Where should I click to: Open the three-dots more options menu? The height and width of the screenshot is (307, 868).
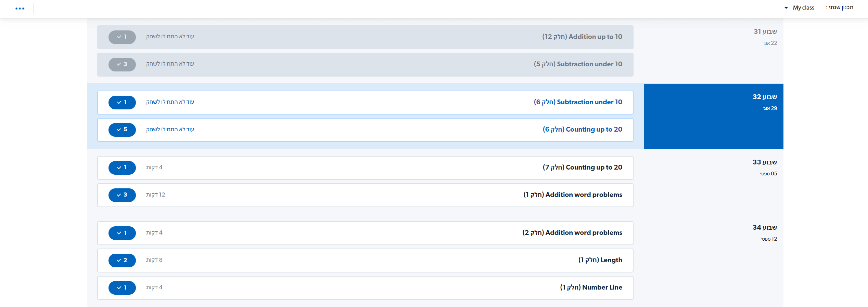tap(20, 9)
